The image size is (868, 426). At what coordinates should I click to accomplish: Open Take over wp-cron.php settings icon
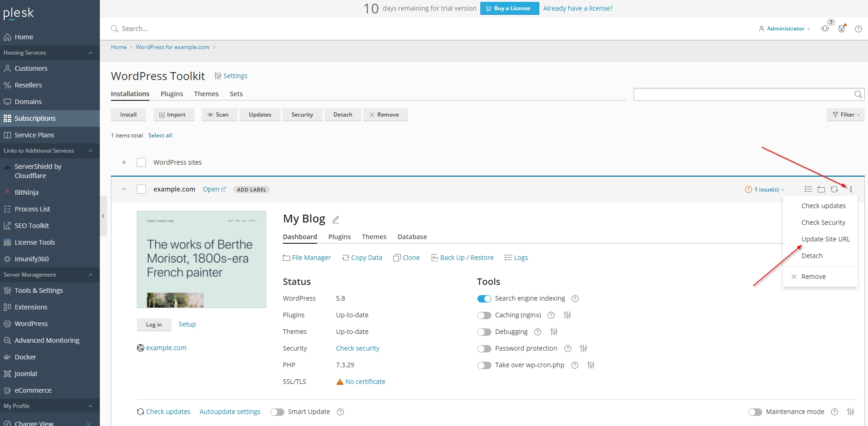pyautogui.click(x=591, y=365)
